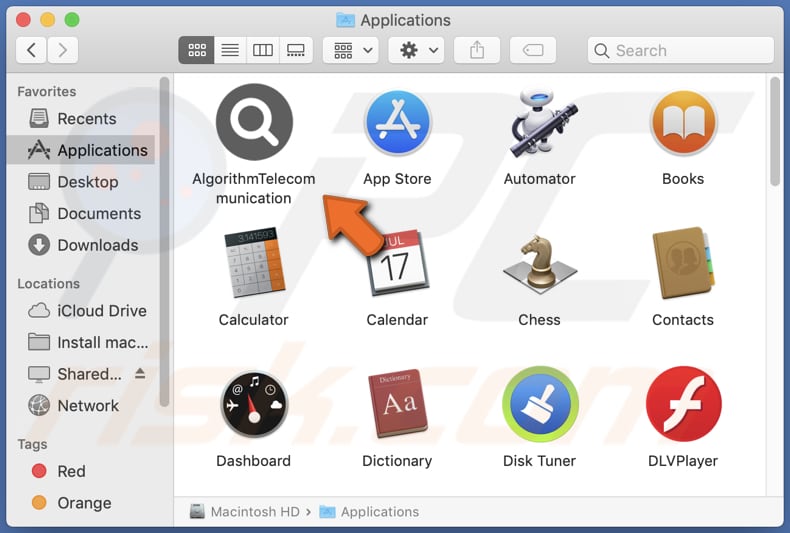The width and height of the screenshot is (790, 533).
Task: Select the DLVPlayer app icon
Action: pos(683,404)
